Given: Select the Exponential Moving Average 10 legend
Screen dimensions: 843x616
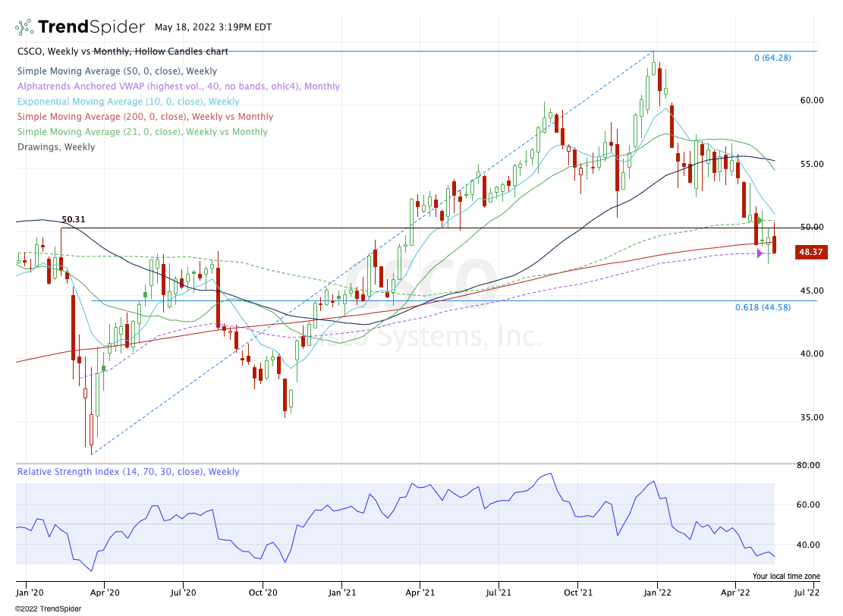Looking at the screenshot, I should [x=127, y=102].
